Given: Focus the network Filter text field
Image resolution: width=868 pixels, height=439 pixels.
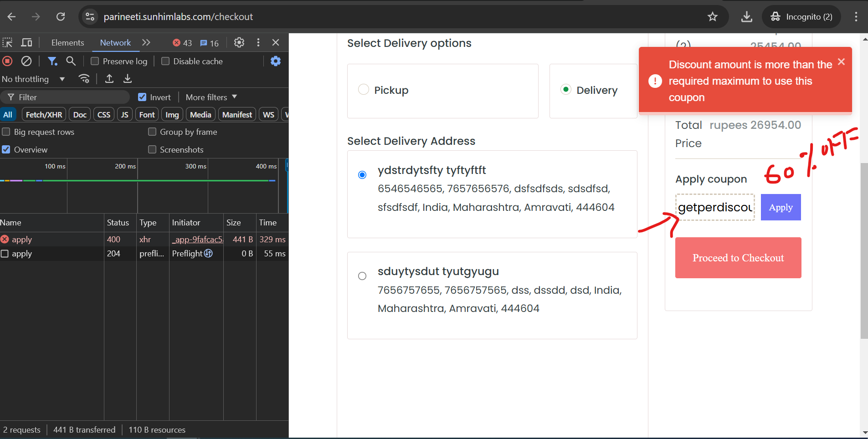Looking at the screenshot, I should tap(65, 97).
